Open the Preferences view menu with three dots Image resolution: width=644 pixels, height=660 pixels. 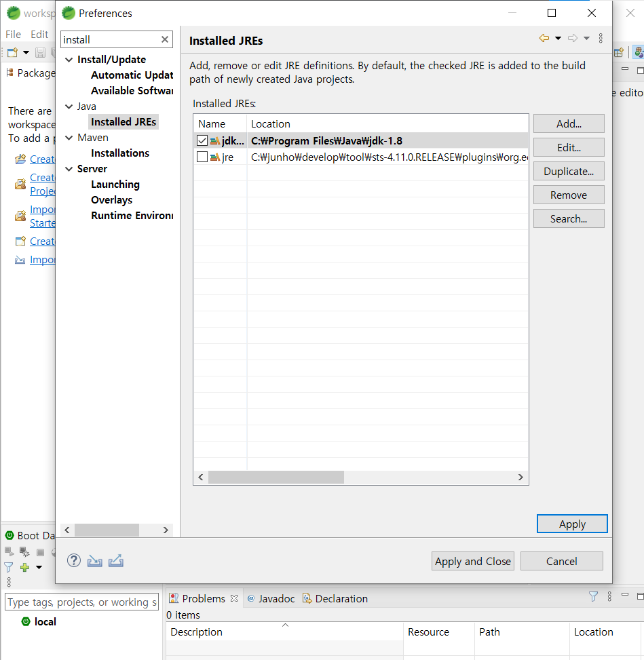tap(601, 38)
